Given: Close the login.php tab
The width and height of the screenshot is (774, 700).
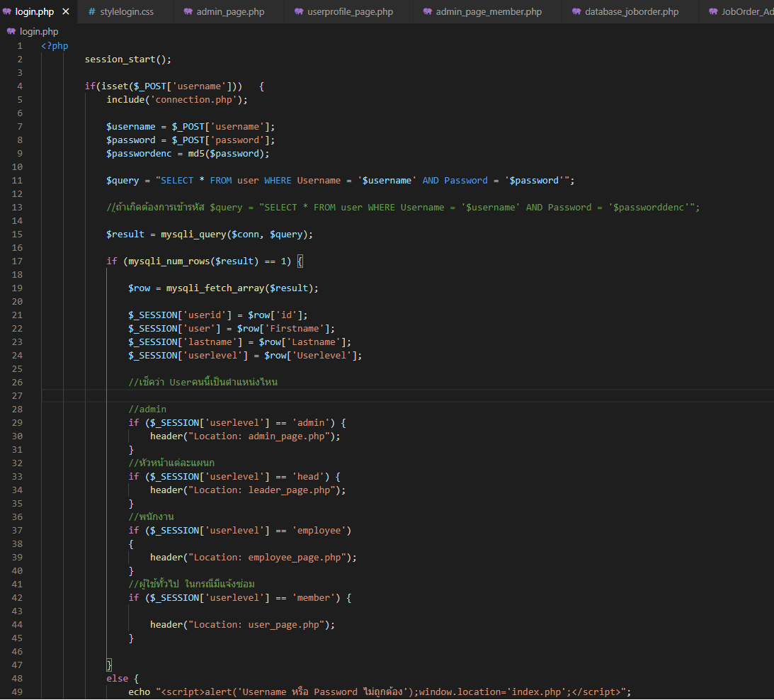Looking at the screenshot, I should [x=66, y=11].
